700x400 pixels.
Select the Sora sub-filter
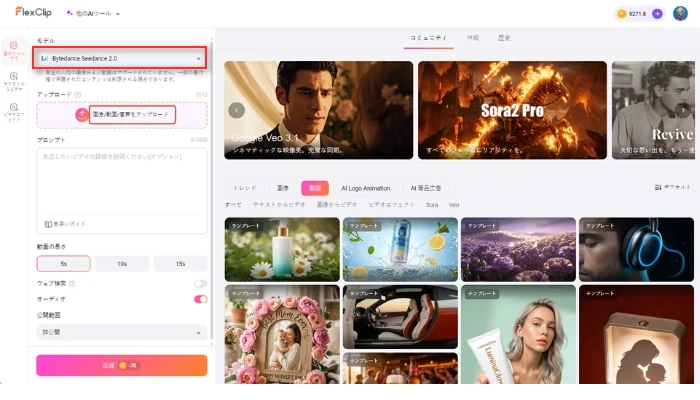[x=432, y=205]
